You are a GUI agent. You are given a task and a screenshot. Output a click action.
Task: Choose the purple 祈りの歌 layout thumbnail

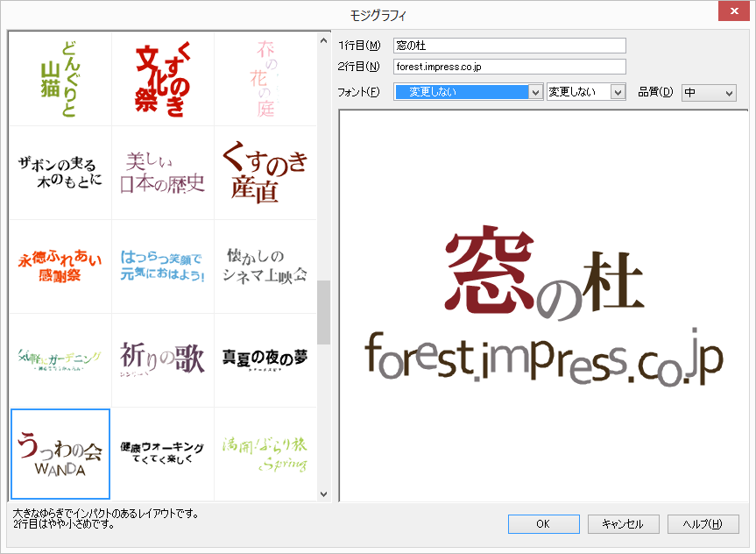click(162, 360)
